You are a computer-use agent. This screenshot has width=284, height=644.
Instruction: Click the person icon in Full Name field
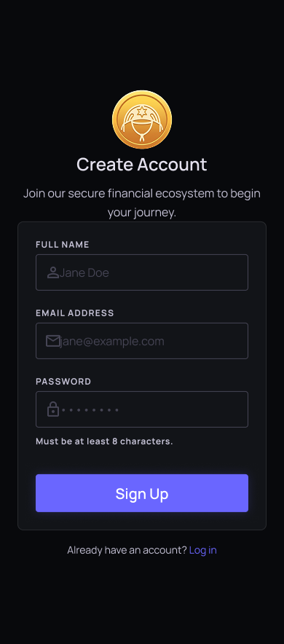(53, 272)
